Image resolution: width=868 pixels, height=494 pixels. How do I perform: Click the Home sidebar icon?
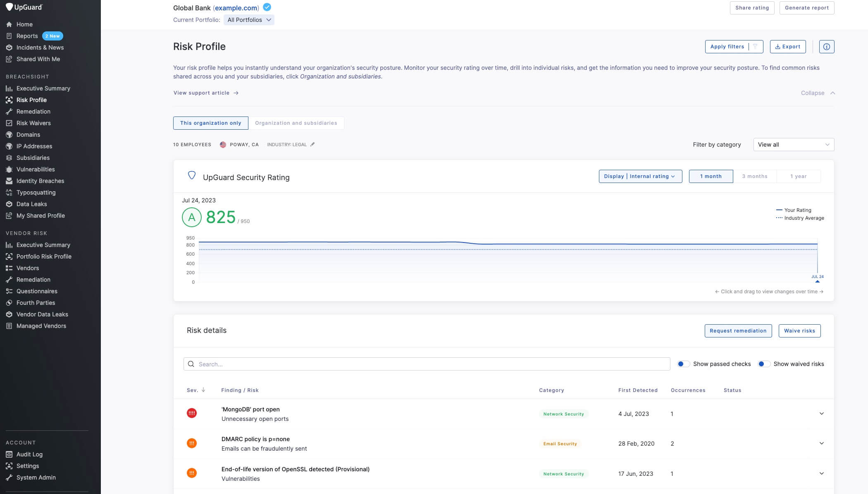click(x=9, y=24)
